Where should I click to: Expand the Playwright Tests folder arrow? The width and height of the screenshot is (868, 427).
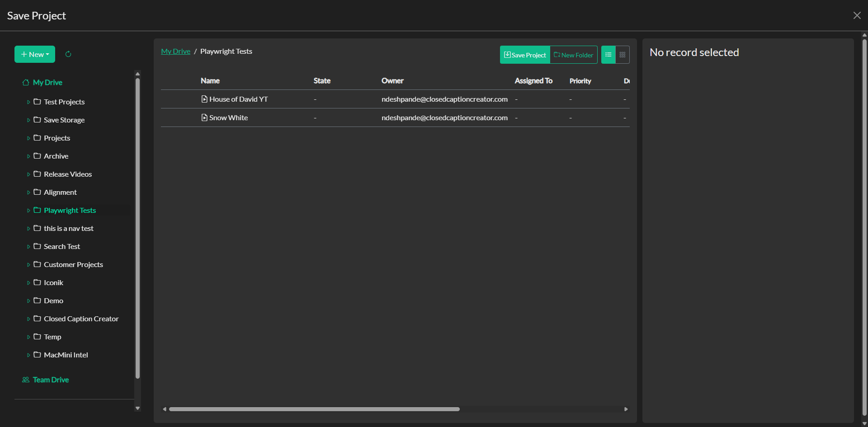(28, 211)
